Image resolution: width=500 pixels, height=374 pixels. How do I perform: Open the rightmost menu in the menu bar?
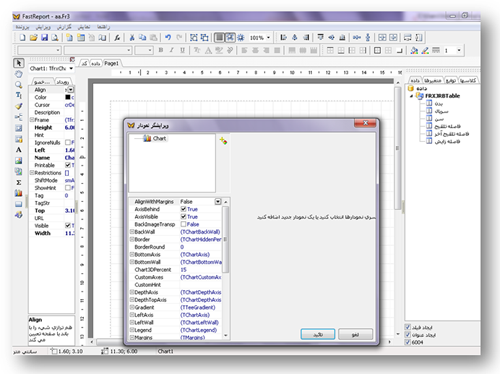click(x=103, y=27)
